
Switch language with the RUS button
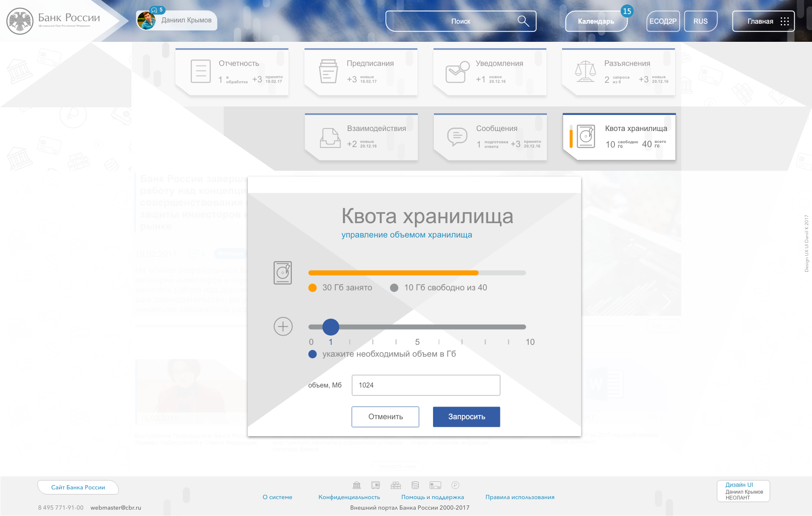point(700,21)
